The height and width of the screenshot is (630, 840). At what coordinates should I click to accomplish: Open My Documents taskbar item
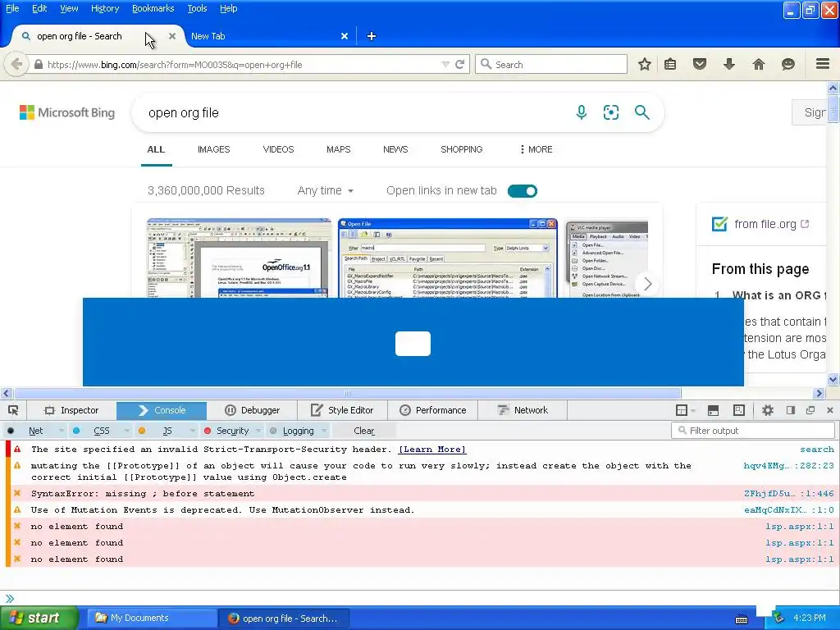(152, 619)
